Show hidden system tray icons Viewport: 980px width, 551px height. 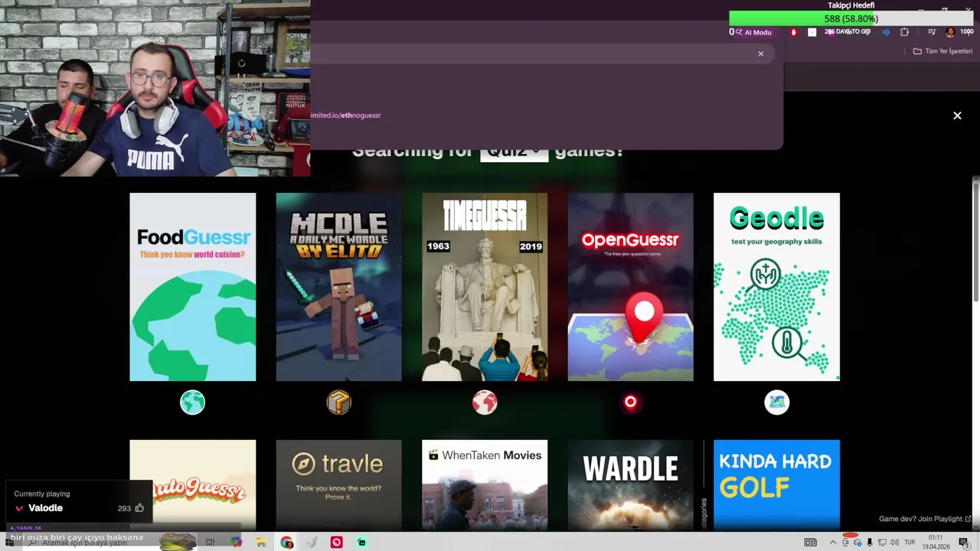tap(833, 543)
